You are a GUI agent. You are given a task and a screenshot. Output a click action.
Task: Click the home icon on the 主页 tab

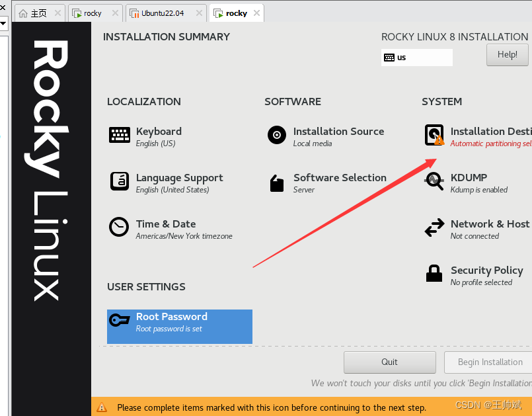[x=23, y=13]
